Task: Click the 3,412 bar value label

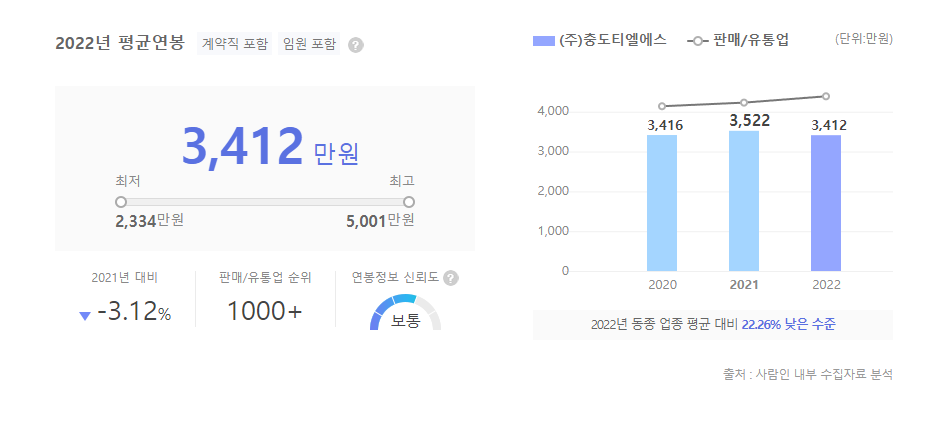Action: 828,126
